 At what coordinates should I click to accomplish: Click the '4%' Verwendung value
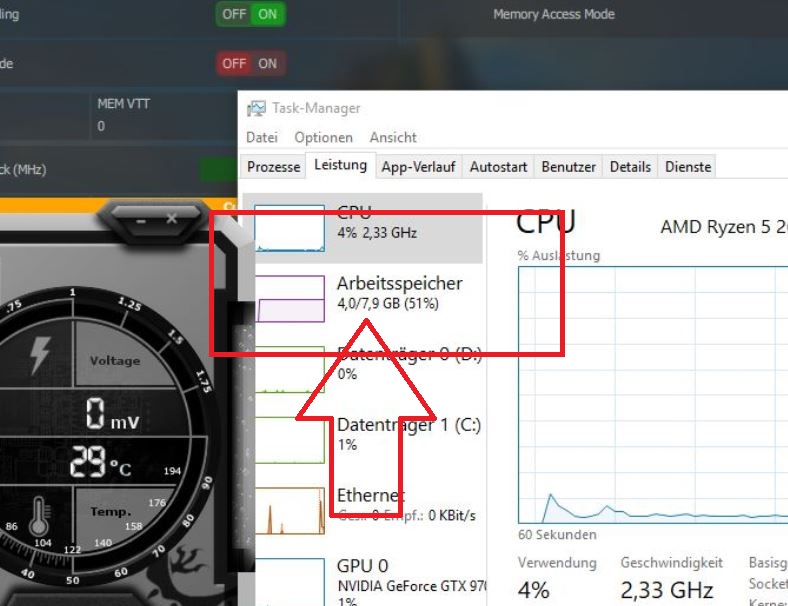pyautogui.click(x=533, y=590)
